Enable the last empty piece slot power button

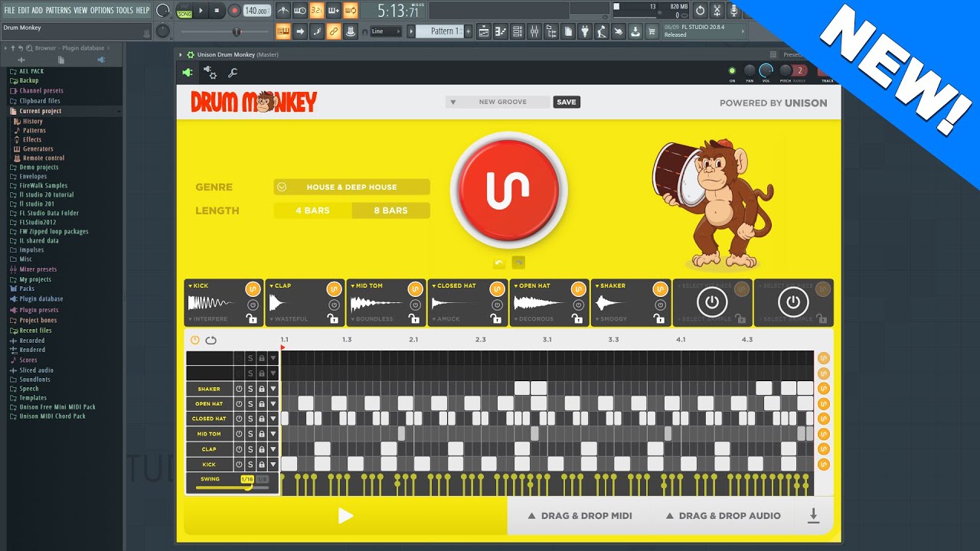pyautogui.click(x=793, y=302)
